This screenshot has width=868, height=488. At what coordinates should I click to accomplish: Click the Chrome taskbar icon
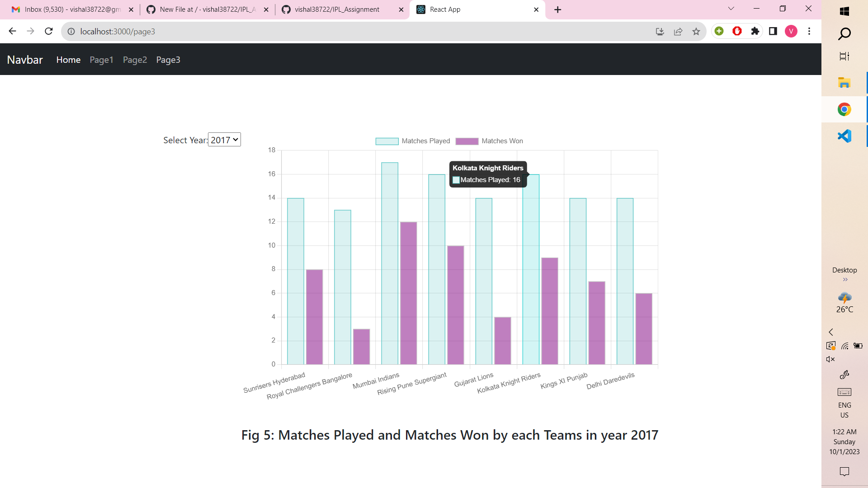tap(844, 109)
